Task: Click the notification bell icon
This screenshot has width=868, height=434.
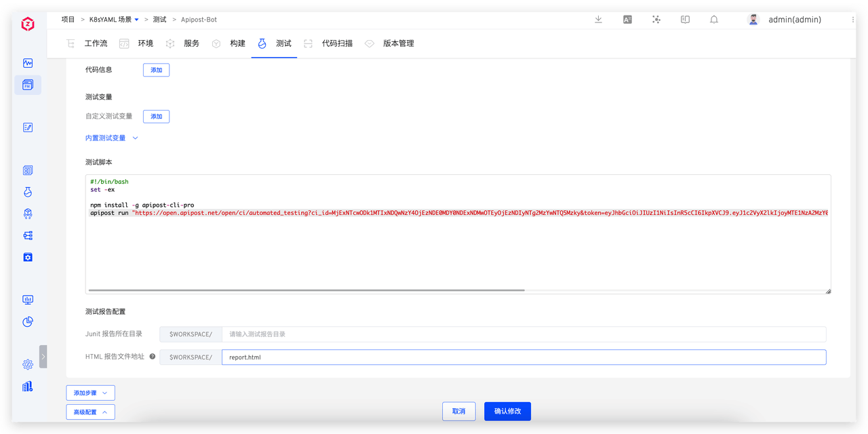Action: [714, 20]
